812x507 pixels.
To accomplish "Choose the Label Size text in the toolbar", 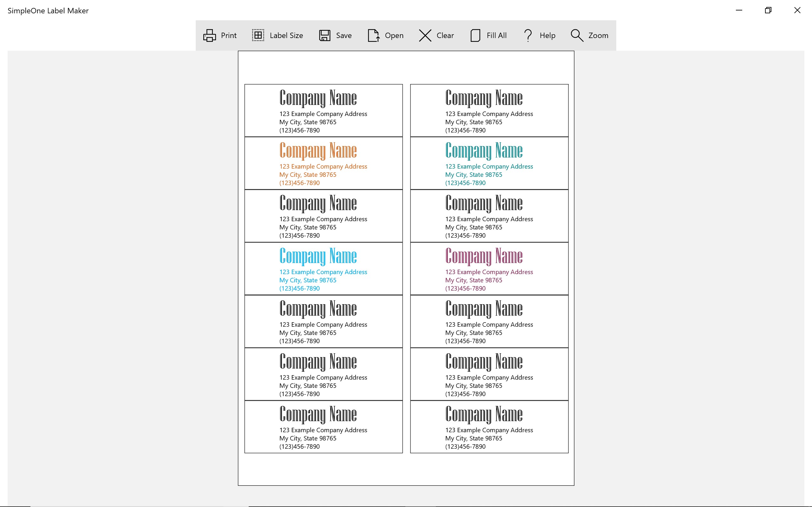I will coord(286,35).
